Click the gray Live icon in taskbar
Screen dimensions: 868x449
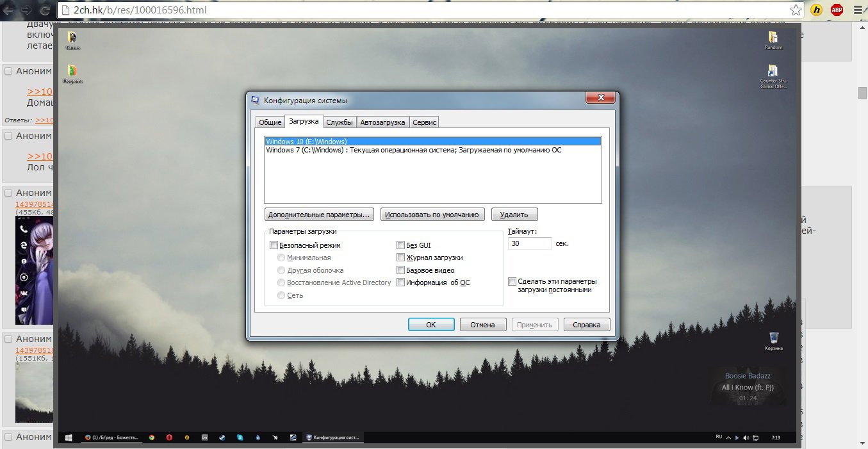tap(205, 438)
